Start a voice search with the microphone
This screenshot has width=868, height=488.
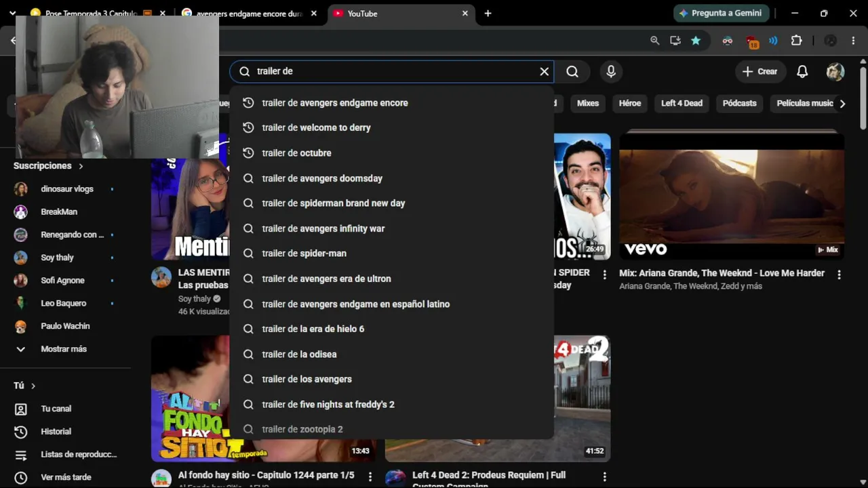coord(611,71)
